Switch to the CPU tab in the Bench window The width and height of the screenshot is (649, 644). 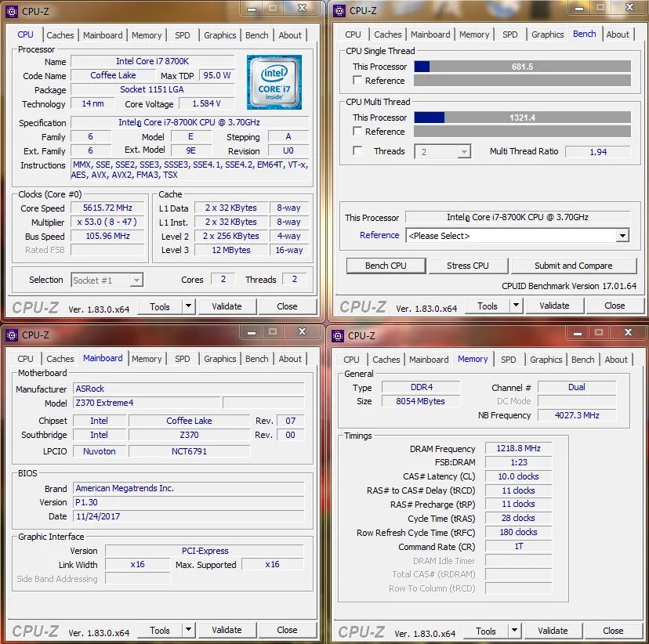click(353, 34)
